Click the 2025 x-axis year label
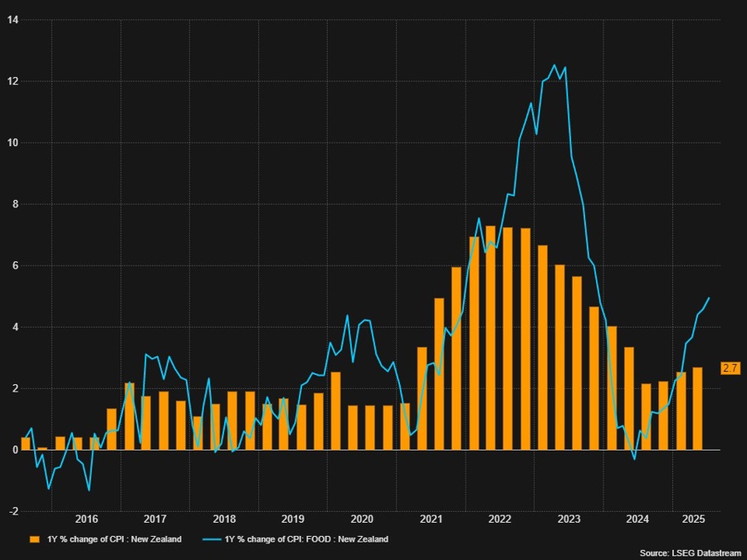 [x=693, y=519]
